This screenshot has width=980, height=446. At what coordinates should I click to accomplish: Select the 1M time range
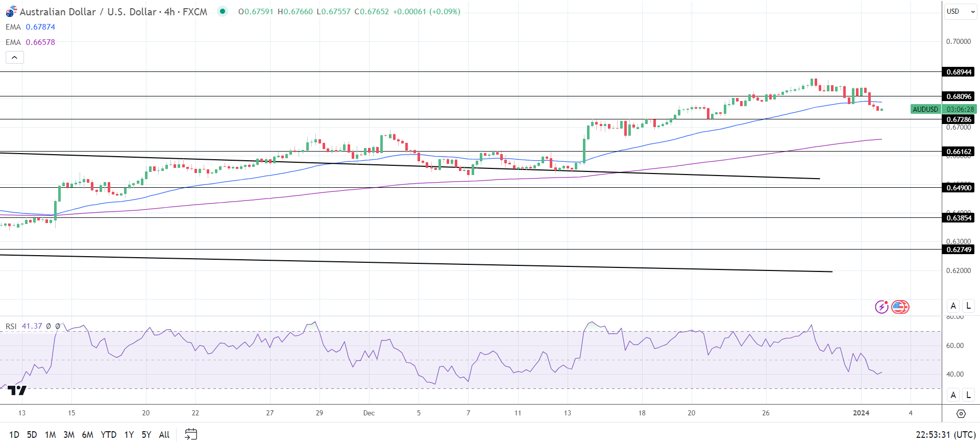pyautogui.click(x=50, y=435)
